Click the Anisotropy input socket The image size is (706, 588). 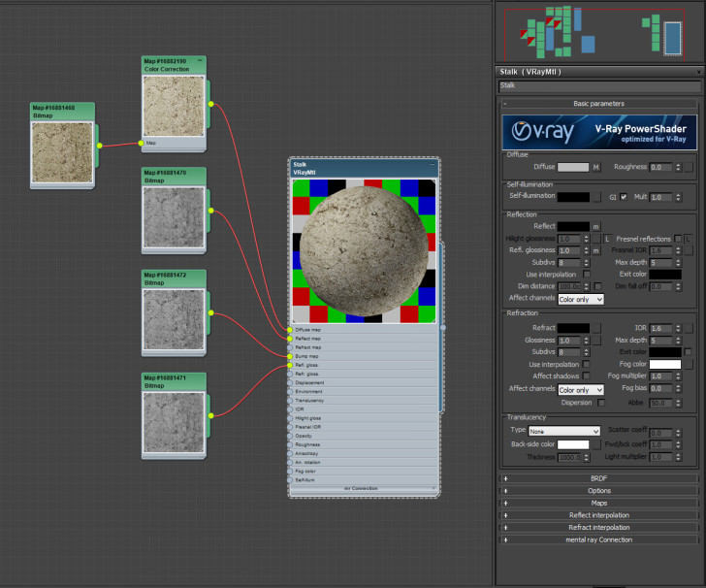pos(290,453)
